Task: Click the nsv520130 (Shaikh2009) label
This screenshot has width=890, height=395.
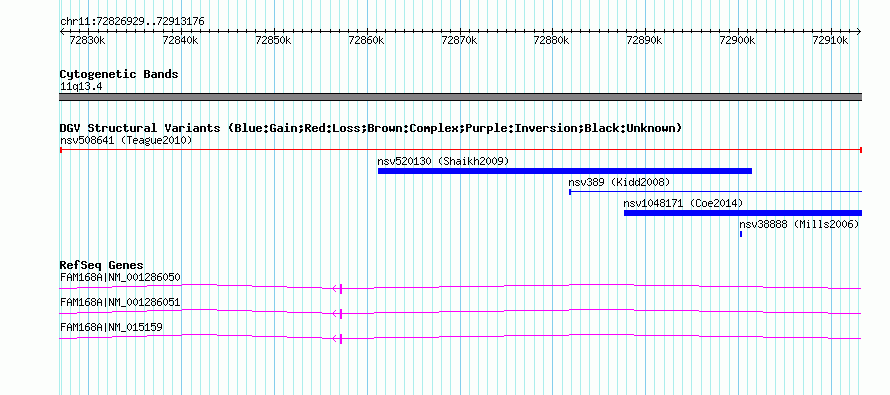Action: [x=443, y=161]
